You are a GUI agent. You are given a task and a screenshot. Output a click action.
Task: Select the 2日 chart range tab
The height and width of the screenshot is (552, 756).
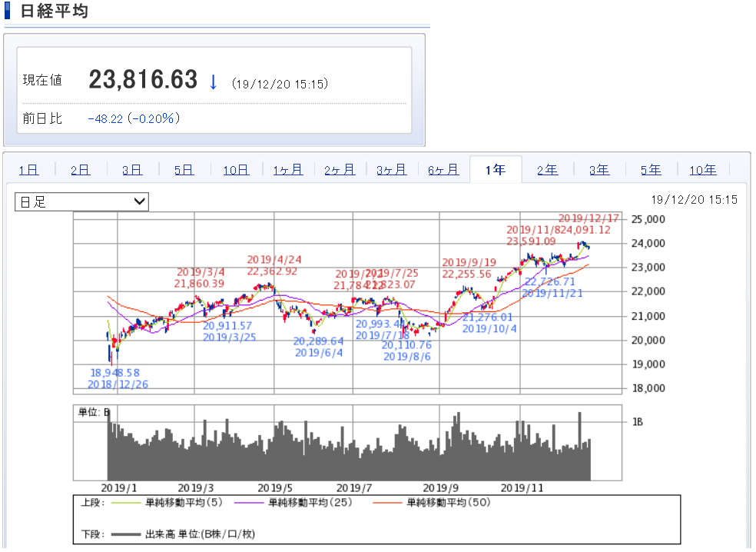pyautogui.click(x=80, y=170)
